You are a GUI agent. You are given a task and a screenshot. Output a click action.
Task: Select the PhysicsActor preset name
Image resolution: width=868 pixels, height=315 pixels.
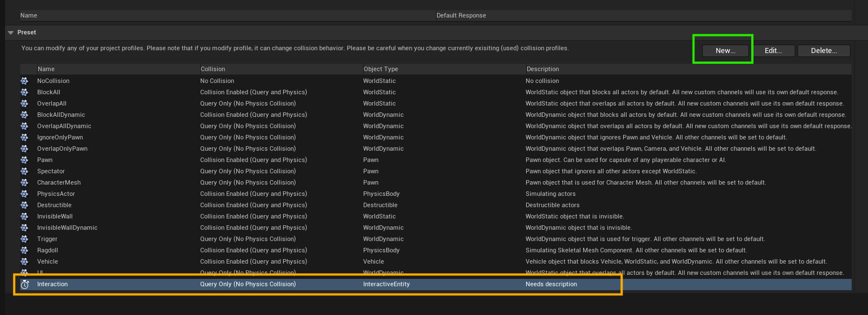pos(56,194)
